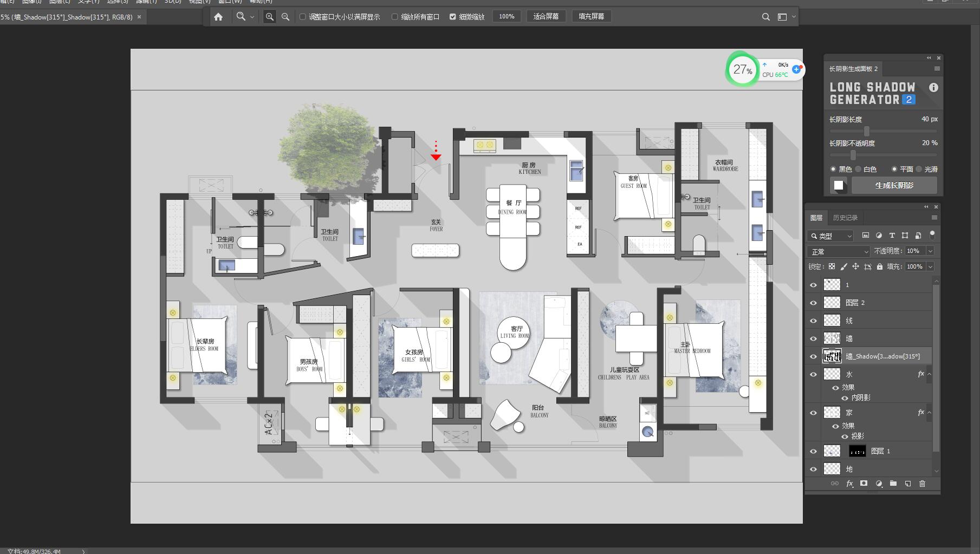
Task: Open the search icon in the options bar
Action: pos(766,17)
